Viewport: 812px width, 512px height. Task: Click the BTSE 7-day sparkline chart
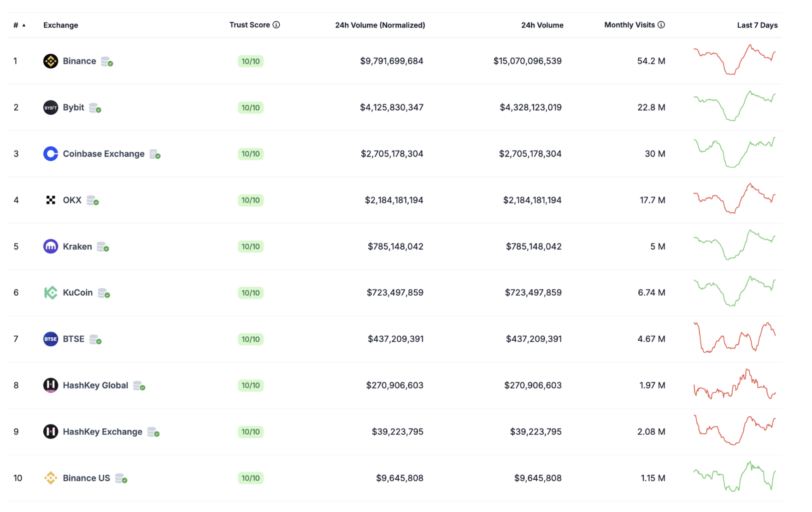click(x=734, y=338)
